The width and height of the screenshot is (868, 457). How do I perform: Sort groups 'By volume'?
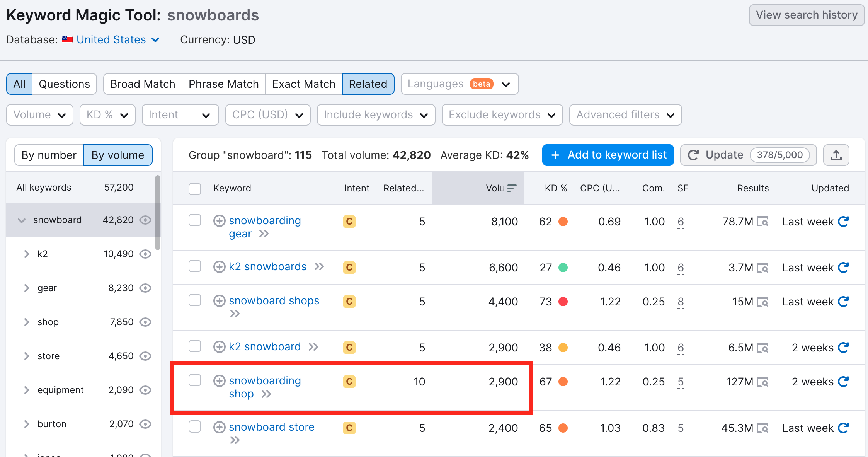(118, 155)
